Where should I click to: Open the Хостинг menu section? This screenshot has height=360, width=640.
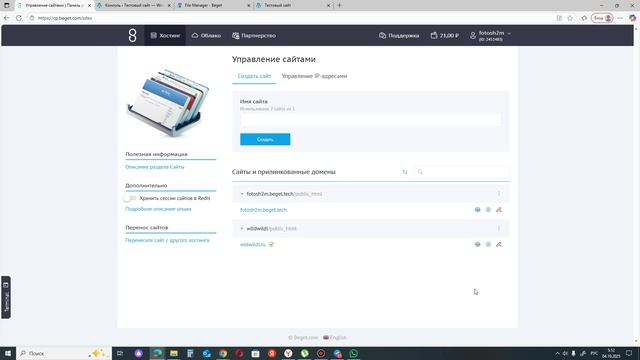click(165, 36)
